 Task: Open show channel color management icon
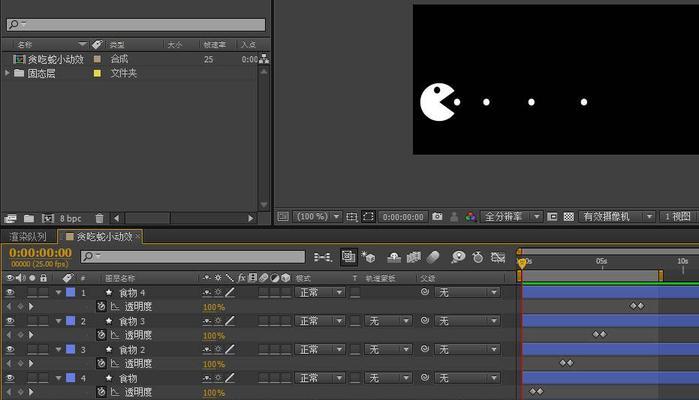(x=470, y=217)
